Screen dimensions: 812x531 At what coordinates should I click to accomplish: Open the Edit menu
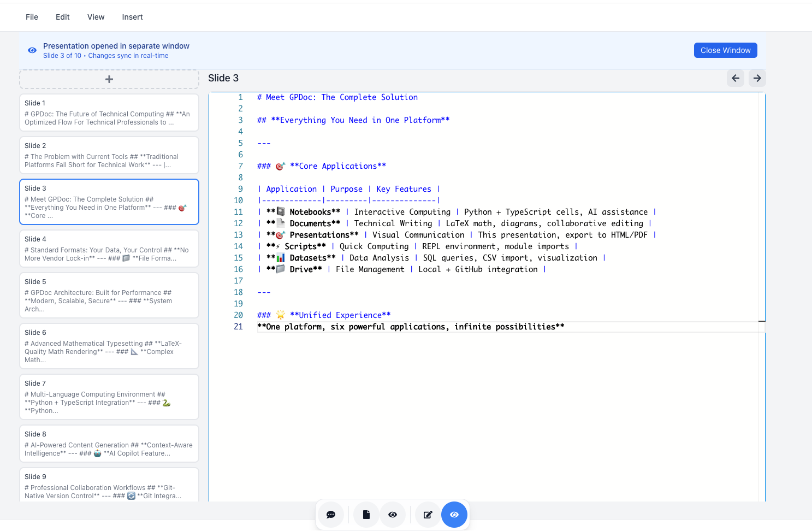coord(63,17)
